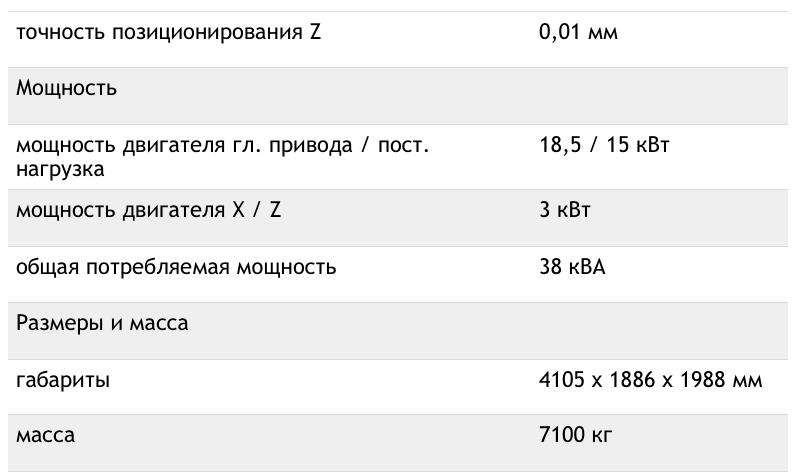Image resolution: width=792 pixels, height=476 pixels.
Task: Click the 7100 кг value
Action: coord(575,435)
